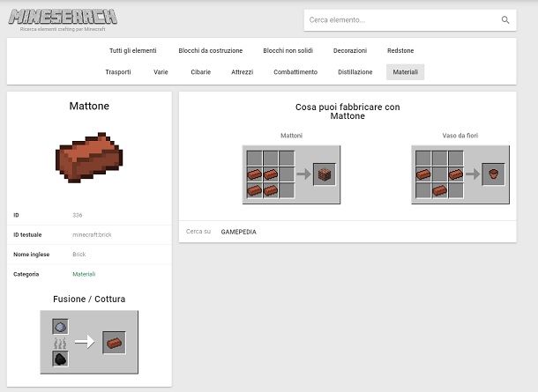Open the 'Tutti gli elementi' tab
538x392 pixels.
pyautogui.click(x=133, y=51)
